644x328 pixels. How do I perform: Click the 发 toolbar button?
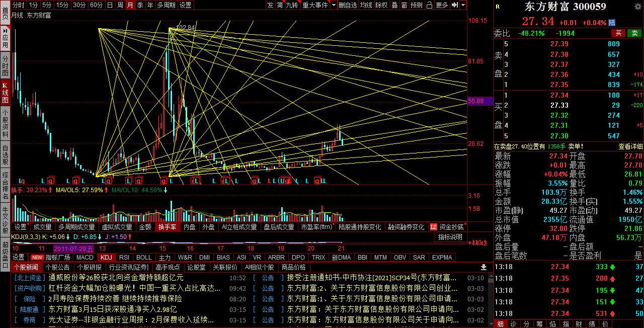point(270,5)
